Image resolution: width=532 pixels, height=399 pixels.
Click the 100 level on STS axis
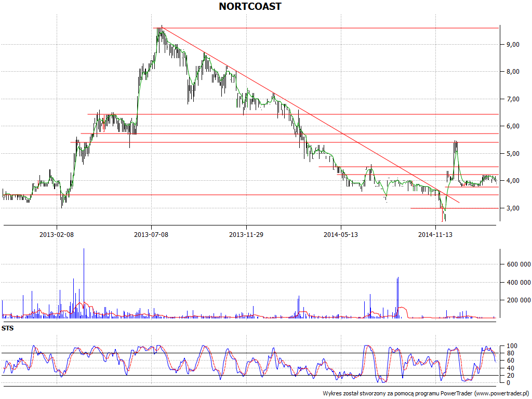click(512, 346)
